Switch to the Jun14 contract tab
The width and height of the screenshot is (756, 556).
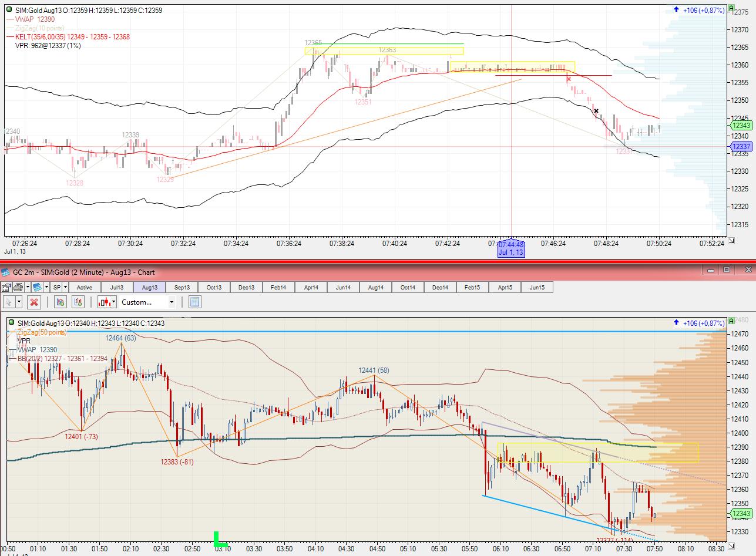[343, 287]
